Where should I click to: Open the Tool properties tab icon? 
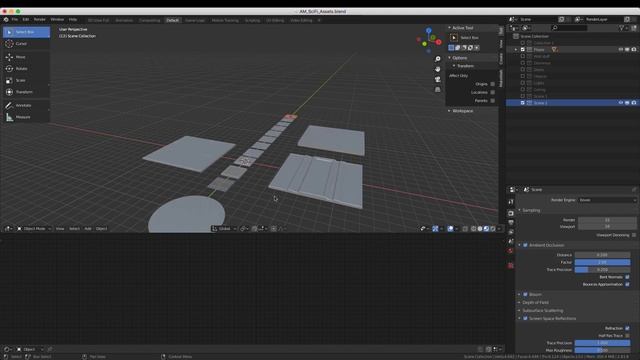coord(511,202)
